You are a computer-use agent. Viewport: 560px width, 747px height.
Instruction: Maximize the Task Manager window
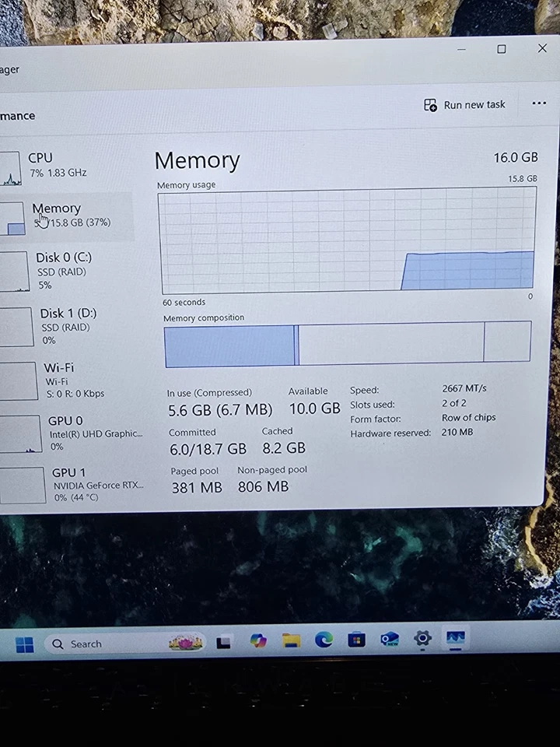click(x=502, y=49)
